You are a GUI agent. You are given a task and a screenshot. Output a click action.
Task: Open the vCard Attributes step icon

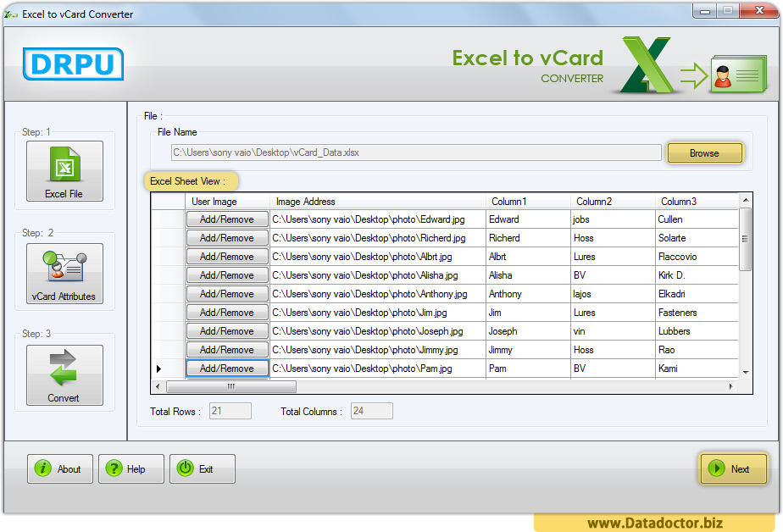[x=64, y=271]
